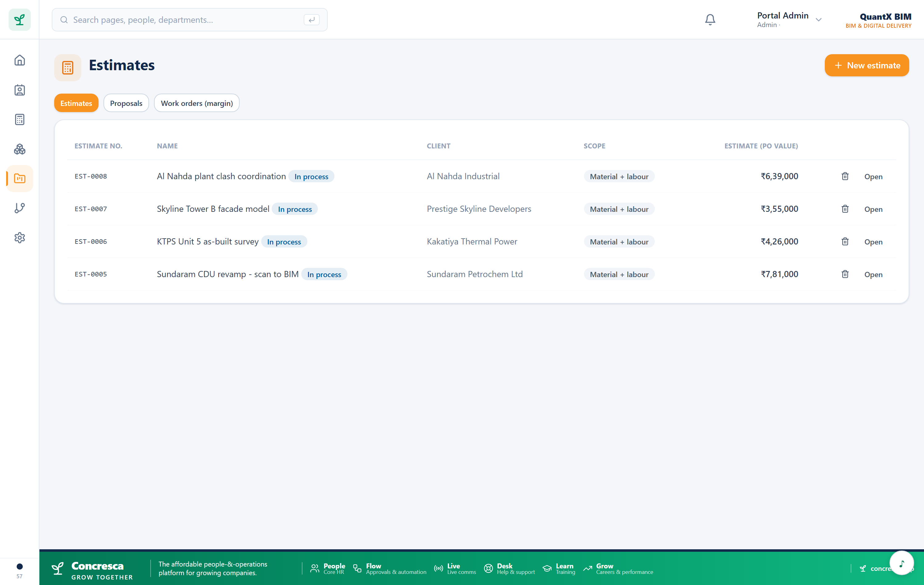Delete estimate EST-0007 with trash icon
The height and width of the screenshot is (585, 924).
[x=845, y=209]
